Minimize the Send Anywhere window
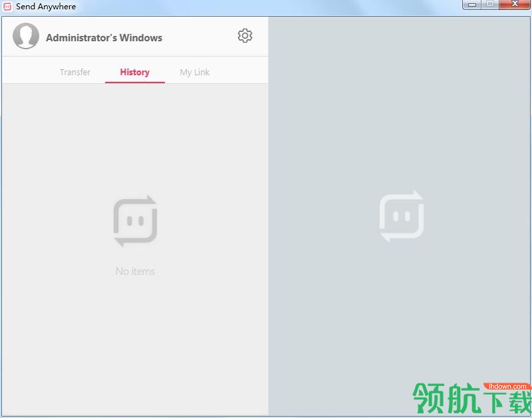This screenshot has height=418, width=532. pos(471,5)
